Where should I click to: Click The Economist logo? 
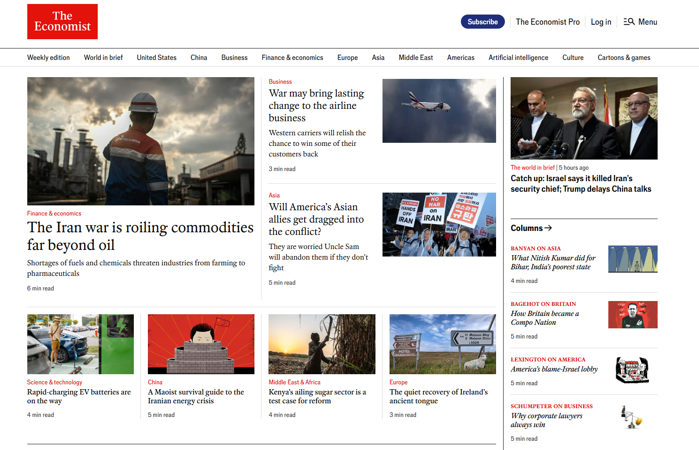click(62, 21)
